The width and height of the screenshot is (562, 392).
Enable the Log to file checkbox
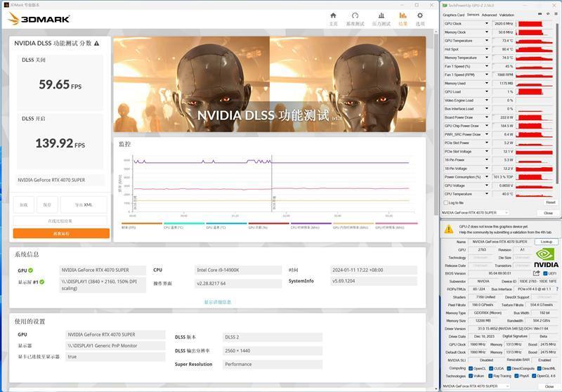pos(445,202)
